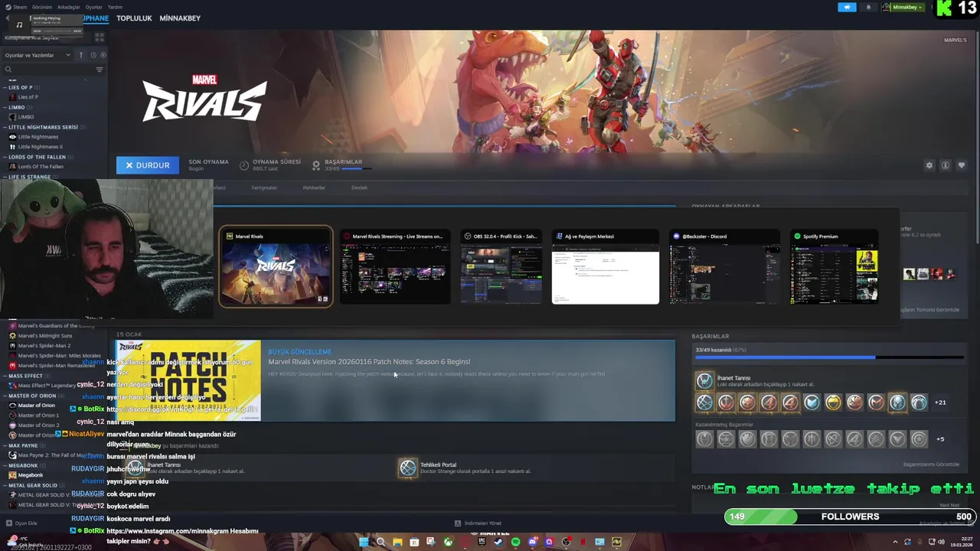Select Marvel Rivals window thumbnail in switcher

(x=276, y=266)
